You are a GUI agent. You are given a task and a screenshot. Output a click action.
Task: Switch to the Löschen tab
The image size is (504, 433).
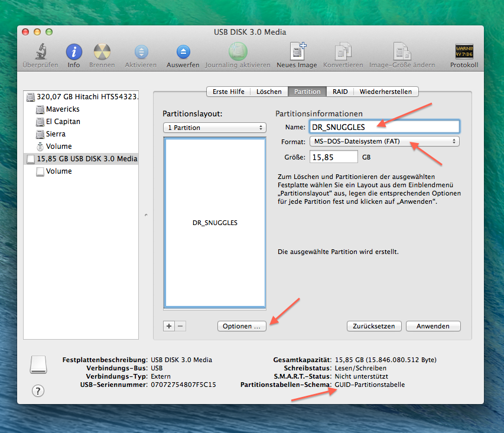pos(269,92)
